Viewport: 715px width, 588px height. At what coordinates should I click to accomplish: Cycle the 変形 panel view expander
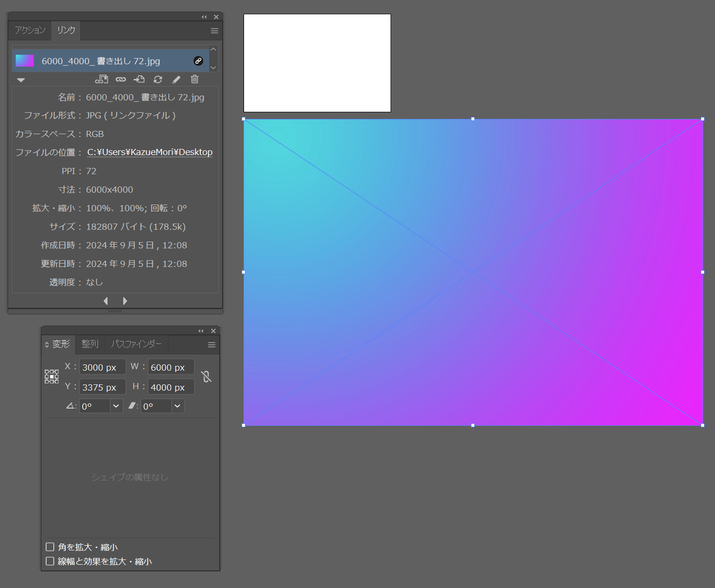point(47,344)
